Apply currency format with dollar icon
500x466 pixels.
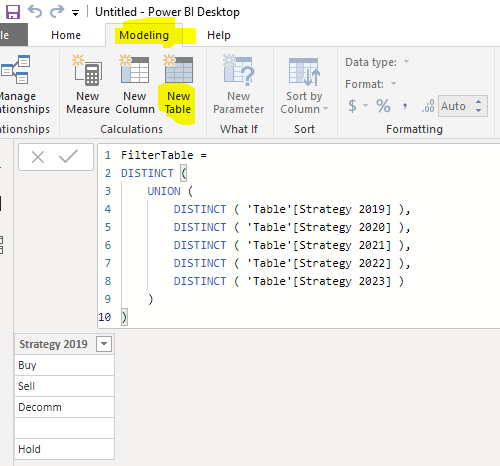[352, 106]
